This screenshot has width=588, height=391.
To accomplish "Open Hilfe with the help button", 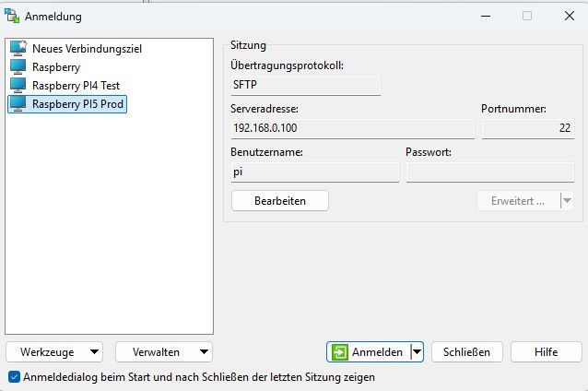I will [x=546, y=351].
